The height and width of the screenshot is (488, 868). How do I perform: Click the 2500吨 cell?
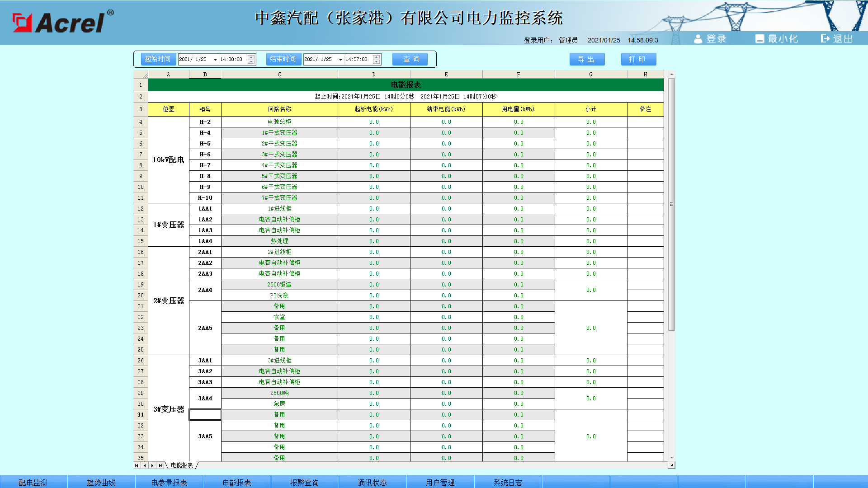click(x=279, y=393)
